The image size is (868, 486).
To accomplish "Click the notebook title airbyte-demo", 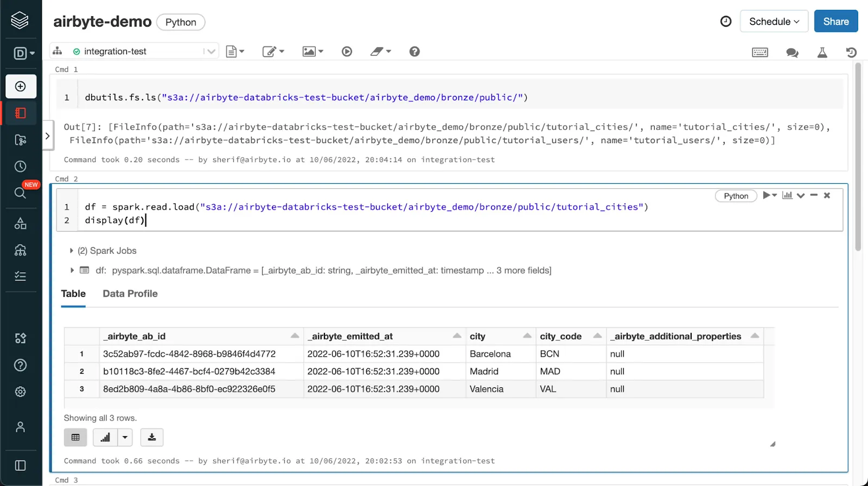I will 102,21.
